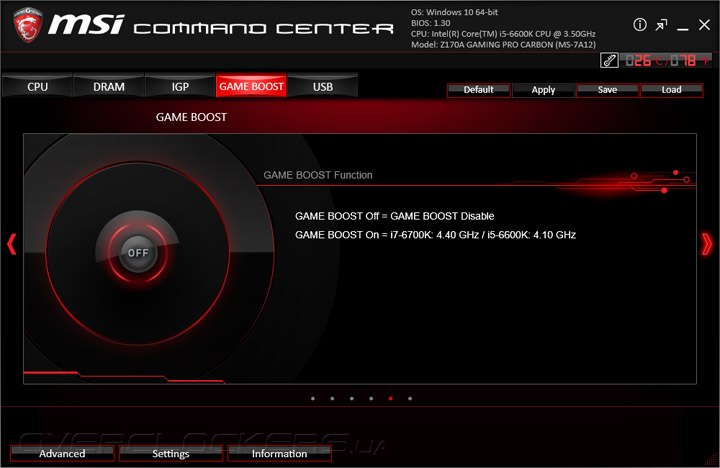Click the Save profile button
This screenshot has width=720, height=468.
pyautogui.click(x=608, y=90)
